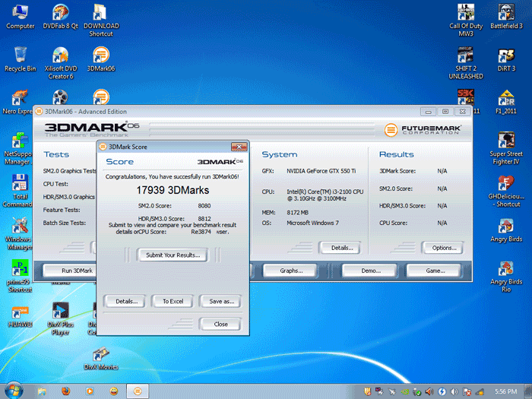
Task: Click the NVIDIA GeForce GTX 550 Ti text
Action: click(x=321, y=171)
